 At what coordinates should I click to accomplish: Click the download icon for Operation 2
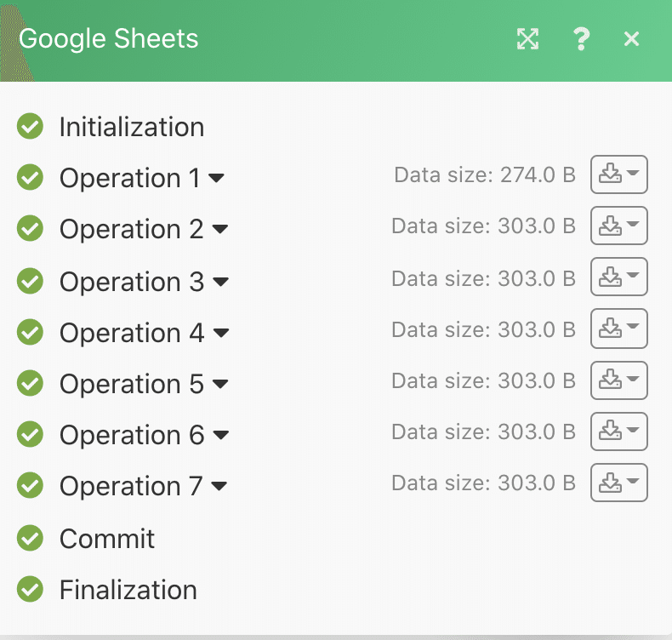(x=618, y=226)
